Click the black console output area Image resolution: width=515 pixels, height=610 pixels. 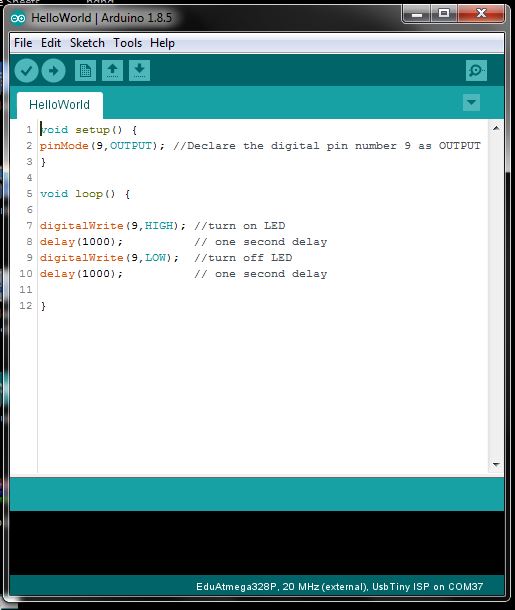pyautogui.click(x=257, y=543)
